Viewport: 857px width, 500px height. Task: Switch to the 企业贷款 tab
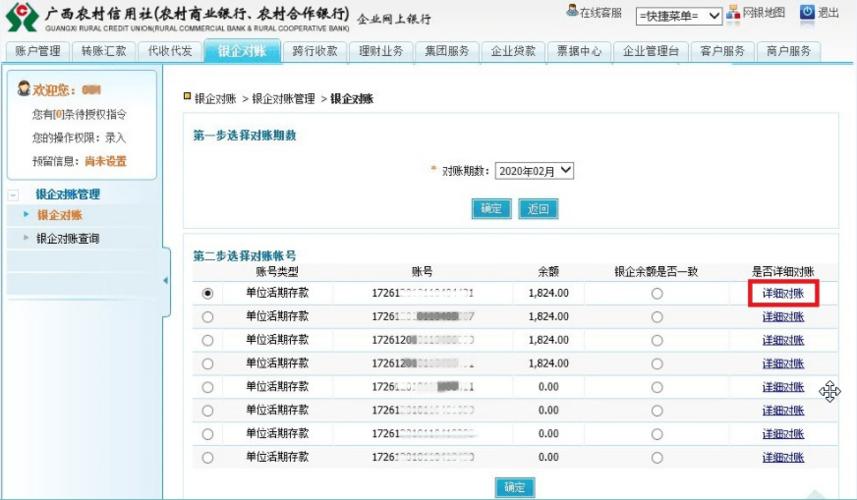click(513, 51)
